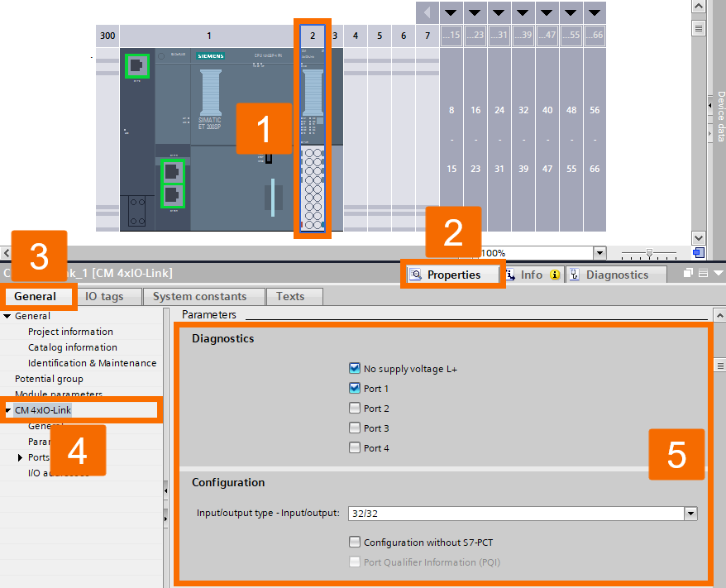Check Configuration without S7-PCT
The width and height of the screenshot is (726, 588).
[x=355, y=542]
